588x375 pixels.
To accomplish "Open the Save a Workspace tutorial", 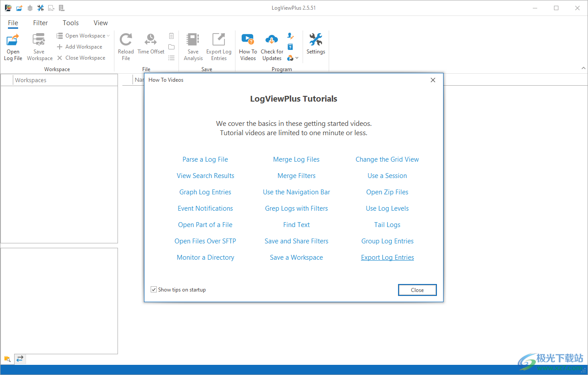I will [296, 258].
